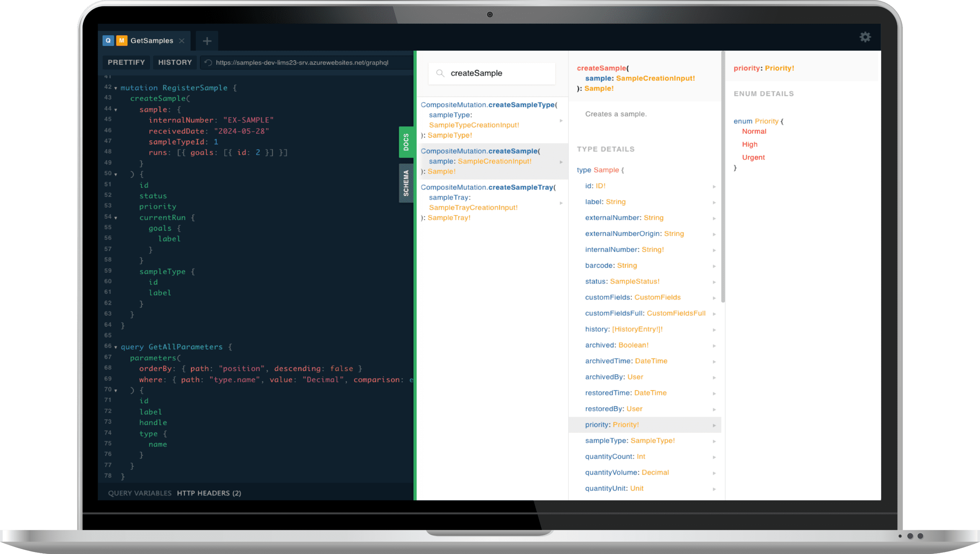This screenshot has height=554, width=980.
Task: Click arrow next to createSampleTray result
Action: 561,203
